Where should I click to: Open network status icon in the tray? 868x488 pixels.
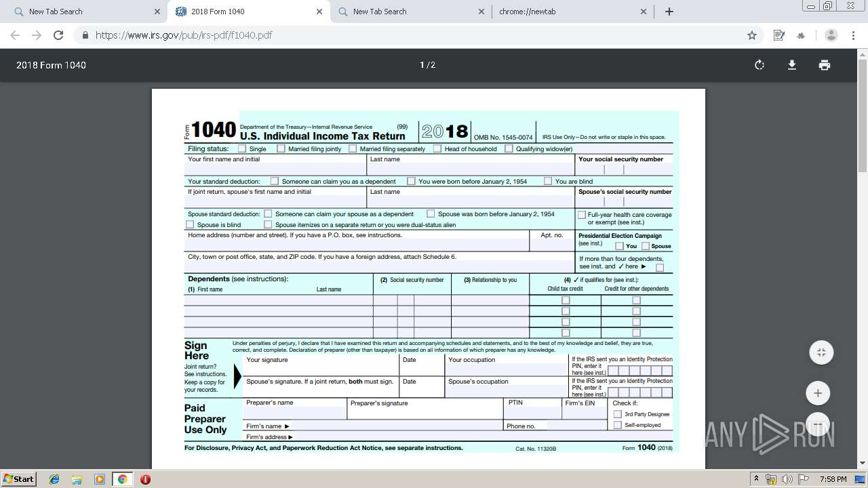(771, 479)
